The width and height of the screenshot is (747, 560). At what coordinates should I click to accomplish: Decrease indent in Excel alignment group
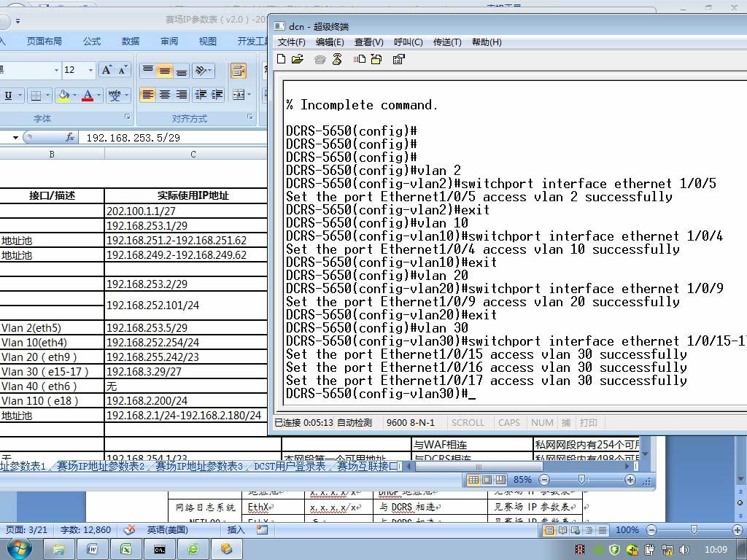click(201, 94)
